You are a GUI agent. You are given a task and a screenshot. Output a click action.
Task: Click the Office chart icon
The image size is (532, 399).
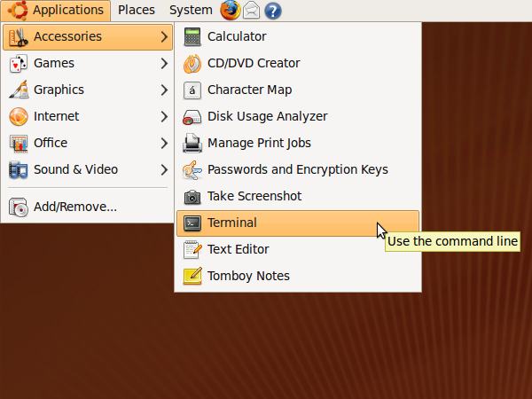(x=19, y=143)
